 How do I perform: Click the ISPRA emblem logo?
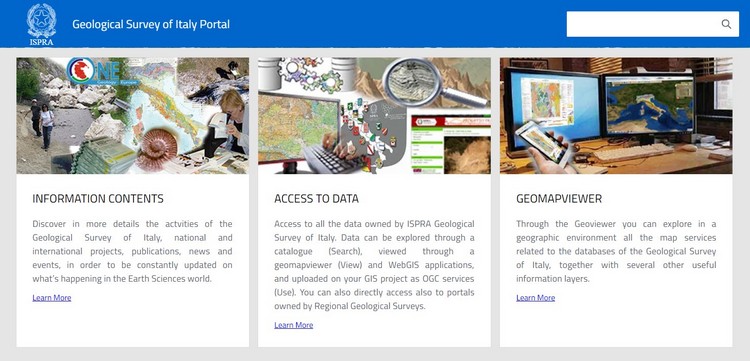(x=42, y=24)
